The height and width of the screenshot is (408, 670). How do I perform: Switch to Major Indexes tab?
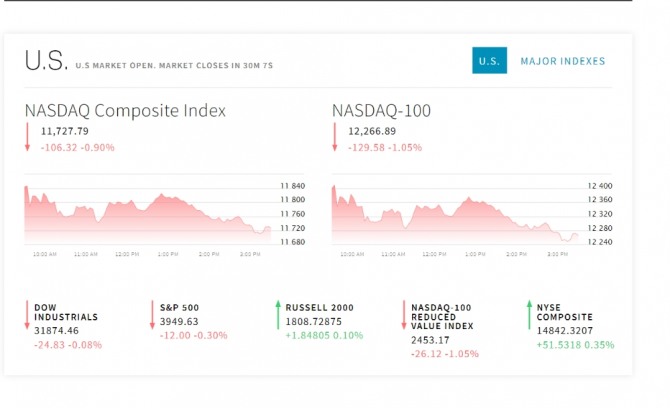point(562,61)
